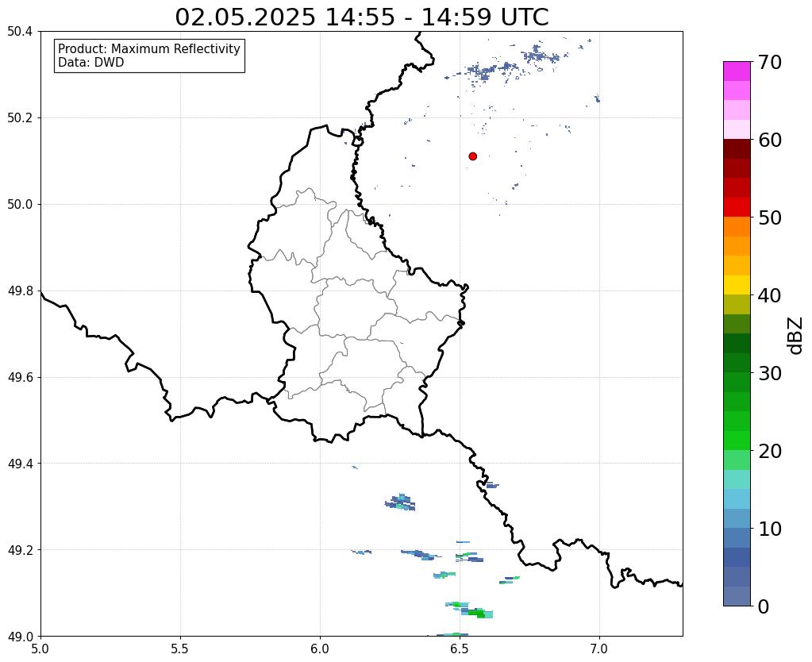This screenshot has height=662, width=812.
Task: Click colorbar tick label 30
Action: [x=770, y=373]
